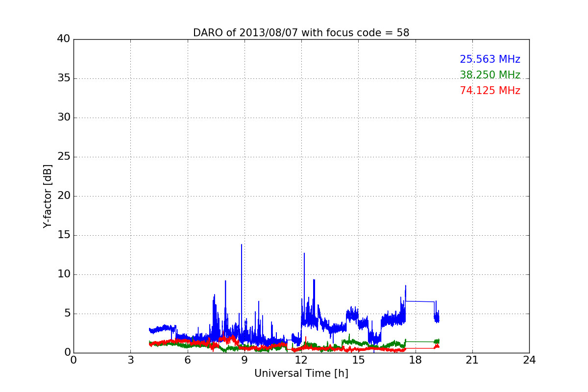Click y-axis tick label 35
This screenshot has width=588, height=392.
[63, 78]
